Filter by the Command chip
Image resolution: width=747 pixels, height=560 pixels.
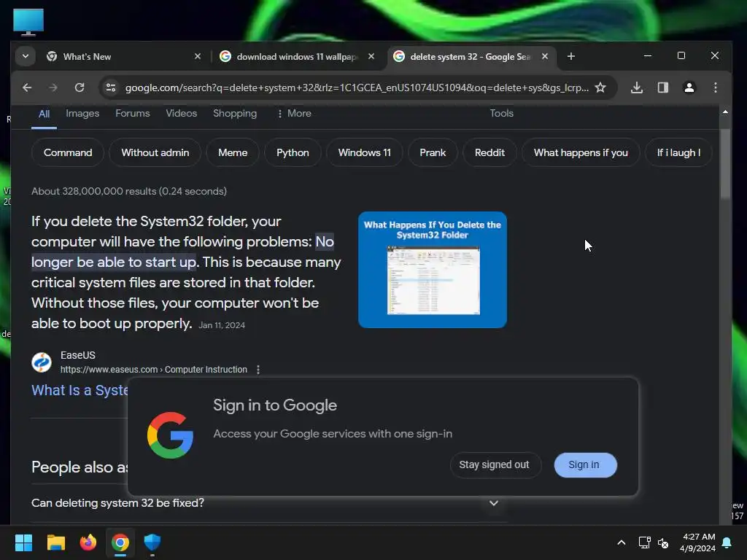68,152
